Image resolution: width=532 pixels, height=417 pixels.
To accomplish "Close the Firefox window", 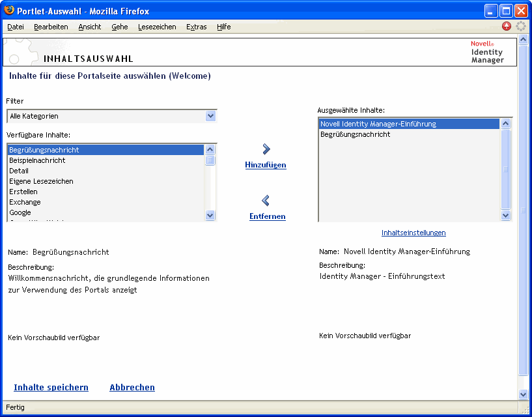I will click(x=521, y=11).
